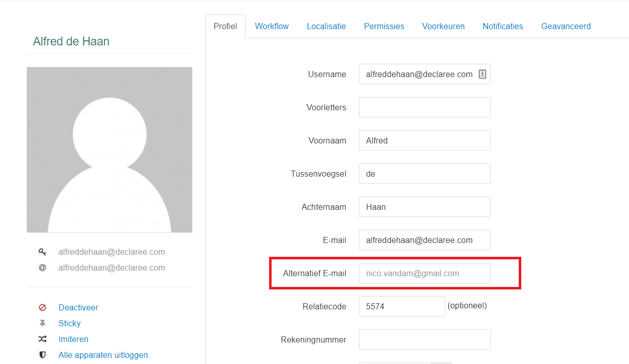This screenshot has height=364, width=629.
Task: Open the Geavanceerd tab
Action: point(566,27)
